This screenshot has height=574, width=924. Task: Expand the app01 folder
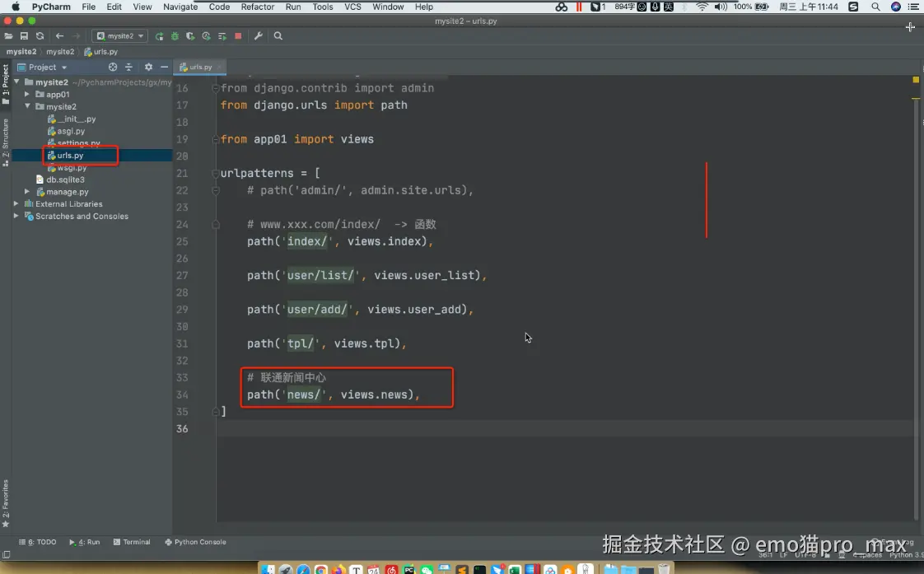27,94
